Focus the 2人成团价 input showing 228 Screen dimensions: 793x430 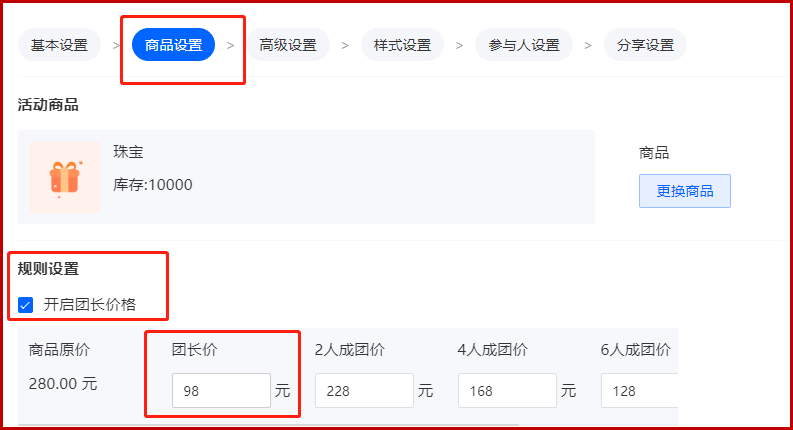(x=364, y=391)
